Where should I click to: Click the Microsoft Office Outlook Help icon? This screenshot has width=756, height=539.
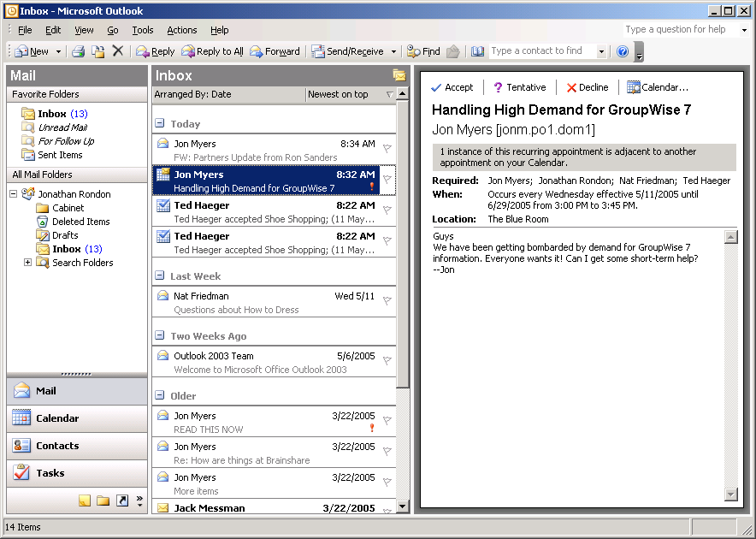pyautogui.click(x=623, y=51)
